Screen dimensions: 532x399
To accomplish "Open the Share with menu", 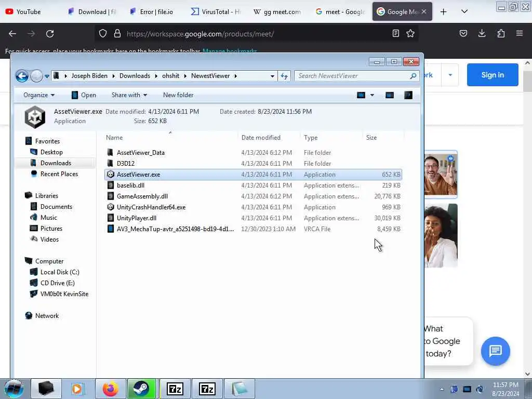I will (x=129, y=95).
